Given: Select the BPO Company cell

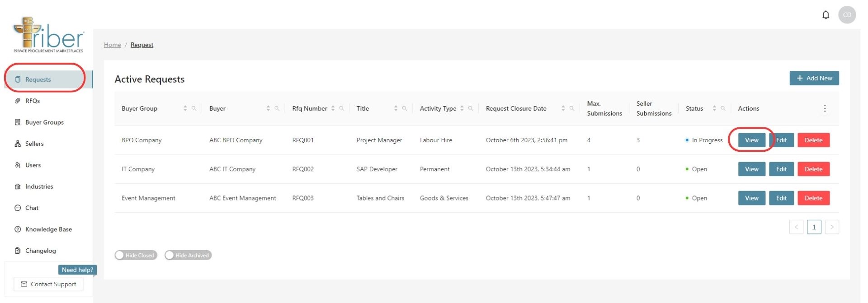Looking at the screenshot, I should coord(142,140).
